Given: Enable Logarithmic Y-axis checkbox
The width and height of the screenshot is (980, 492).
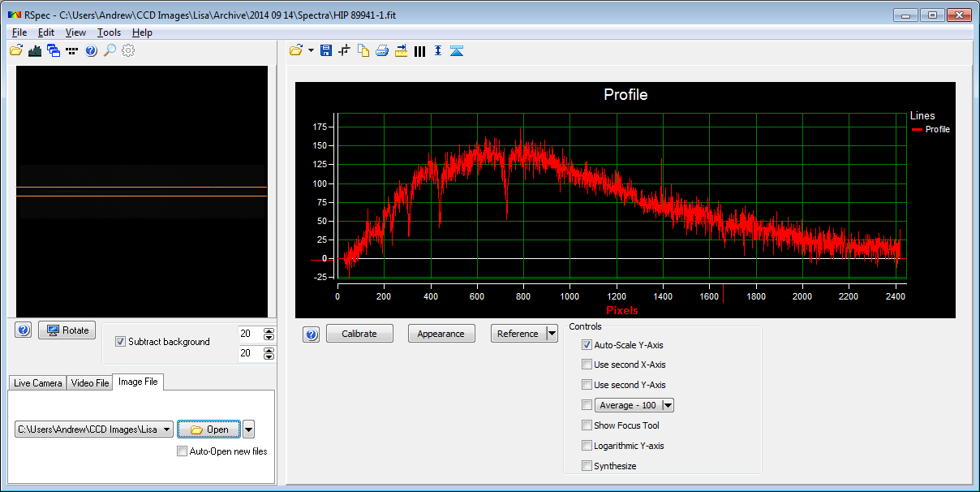Looking at the screenshot, I should (587, 446).
